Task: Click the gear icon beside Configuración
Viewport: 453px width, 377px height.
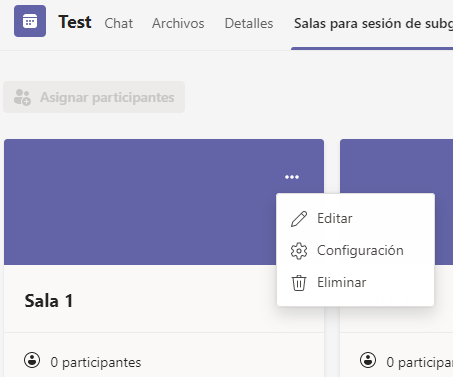Action: pos(299,251)
